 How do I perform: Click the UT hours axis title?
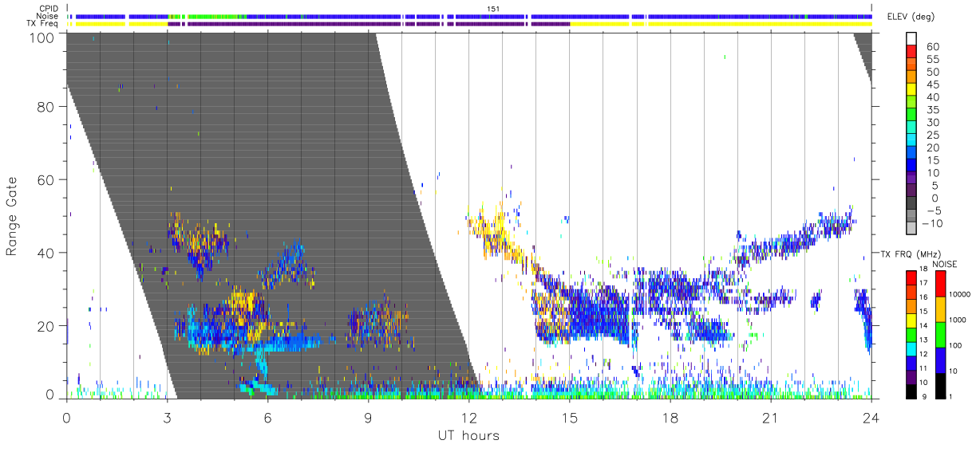[468, 435]
